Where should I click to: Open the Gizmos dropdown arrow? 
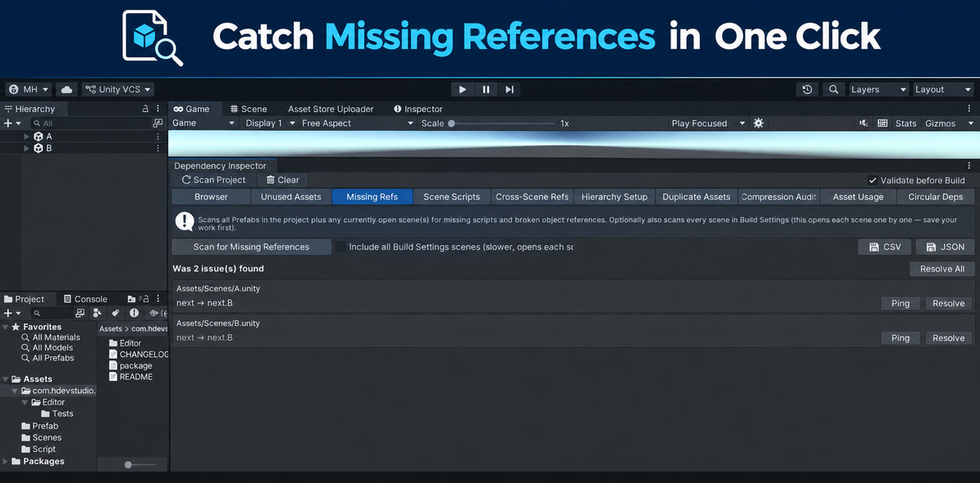point(970,123)
